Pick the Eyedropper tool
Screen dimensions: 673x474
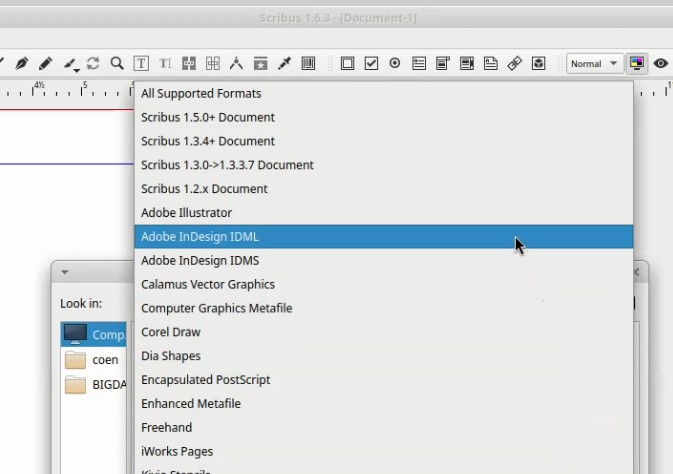click(x=284, y=63)
